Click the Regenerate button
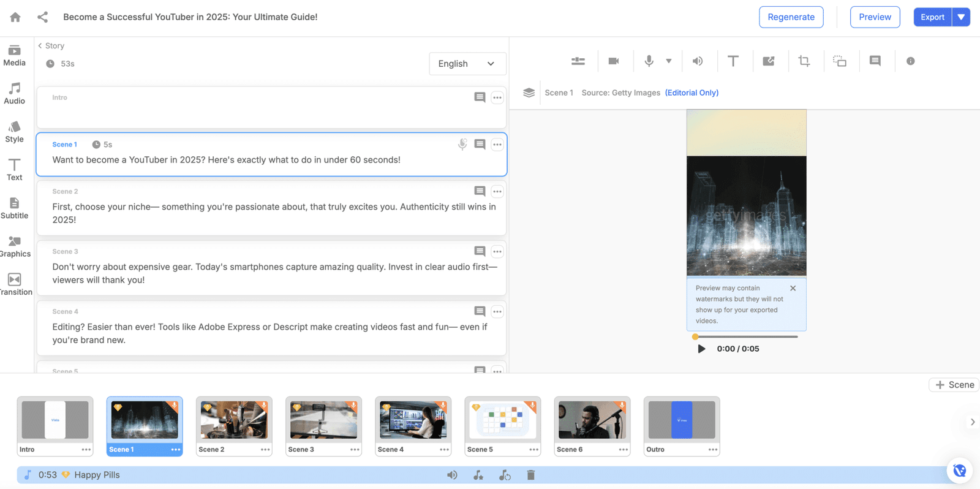This screenshot has width=980, height=489. pyautogui.click(x=791, y=17)
